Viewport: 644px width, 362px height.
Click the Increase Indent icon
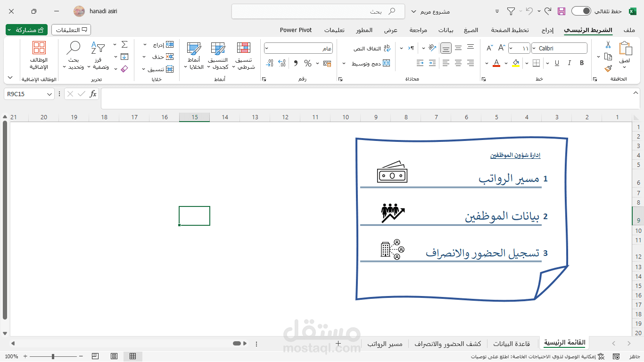pos(421,63)
